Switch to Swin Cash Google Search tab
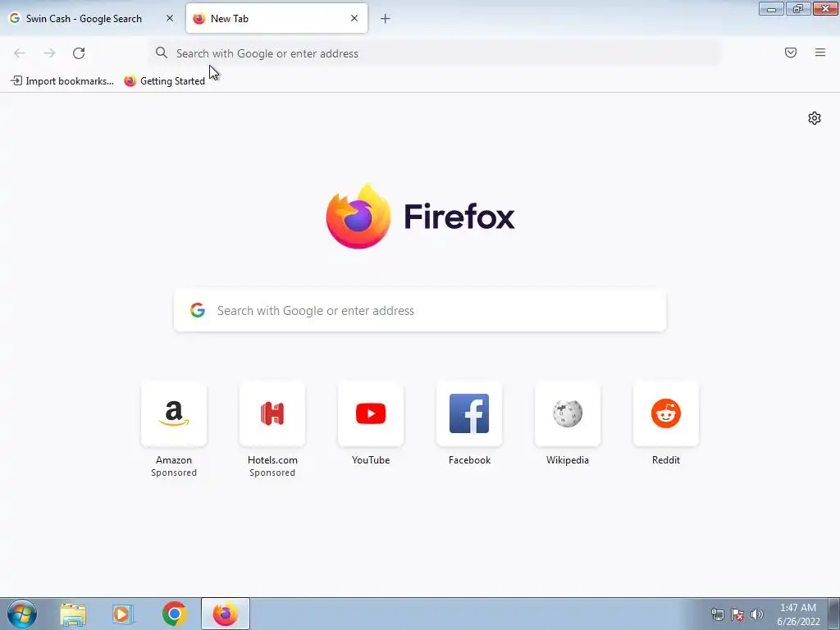This screenshot has width=840, height=630. (91, 18)
